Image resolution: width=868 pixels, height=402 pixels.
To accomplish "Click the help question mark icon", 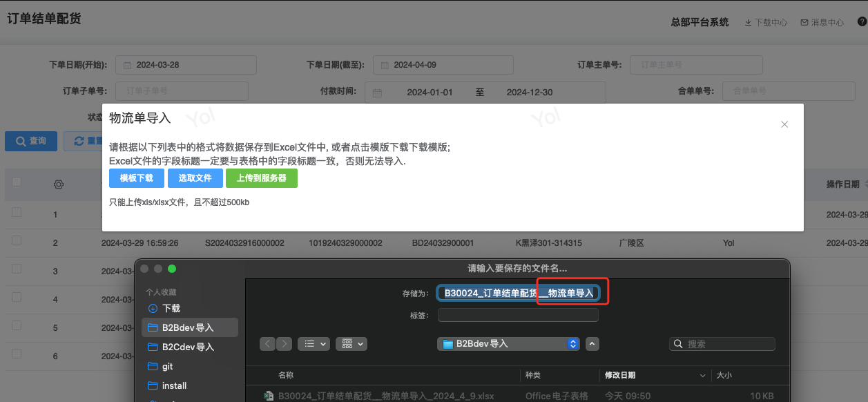I will point(862,22).
